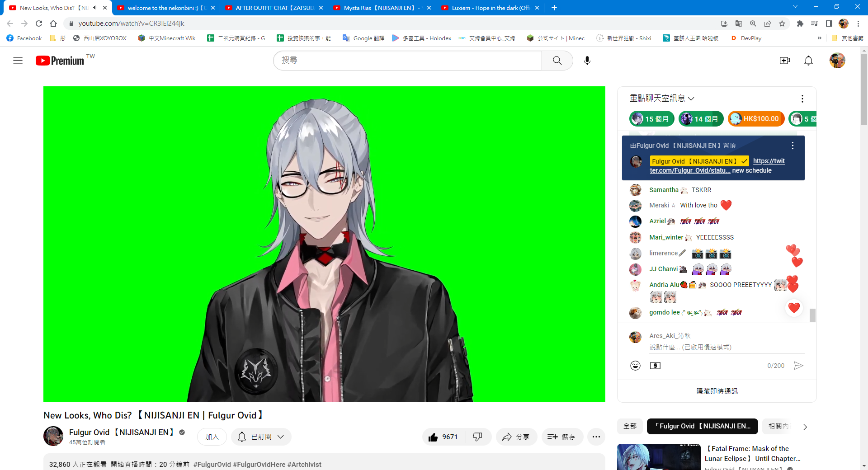Viewport: 868px width, 470px height.
Task: Go to browser home page
Action: (53, 23)
